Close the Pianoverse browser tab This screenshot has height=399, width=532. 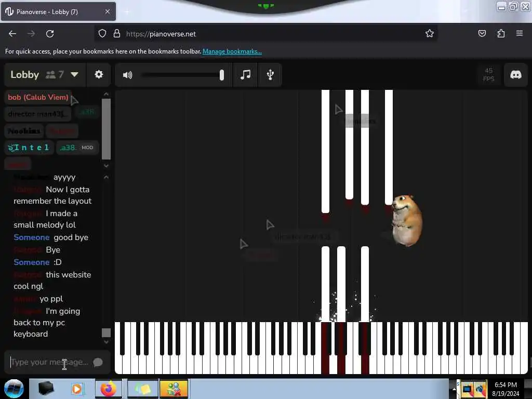point(108,11)
